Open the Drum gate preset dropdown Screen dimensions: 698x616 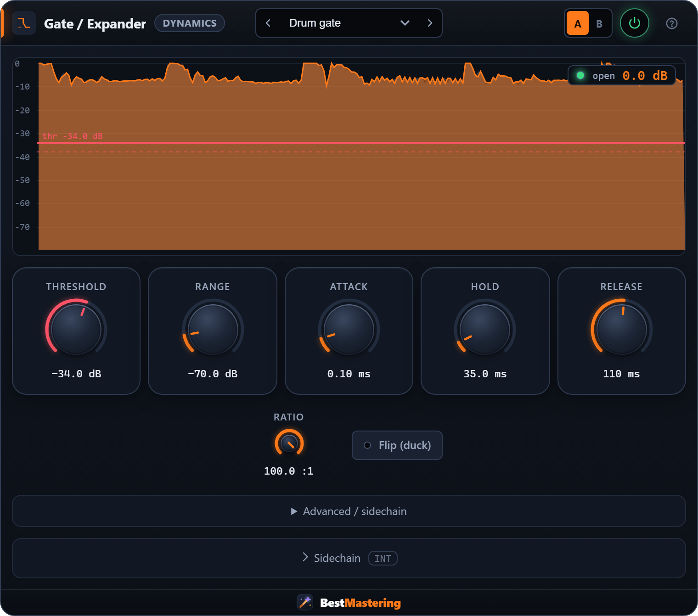(x=349, y=23)
